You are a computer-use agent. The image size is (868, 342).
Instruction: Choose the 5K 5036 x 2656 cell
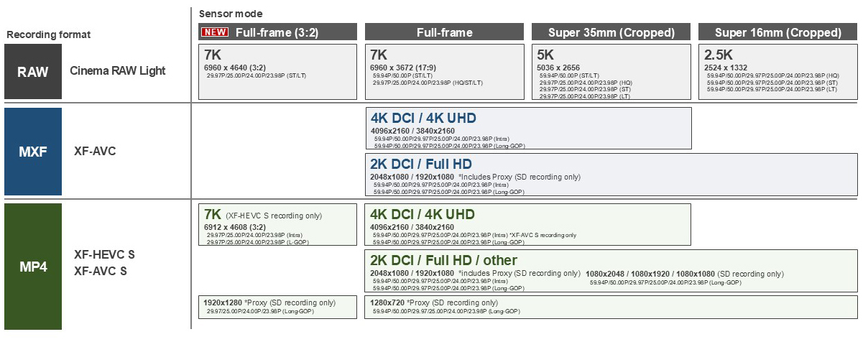pyautogui.click(x=611, y=71)
